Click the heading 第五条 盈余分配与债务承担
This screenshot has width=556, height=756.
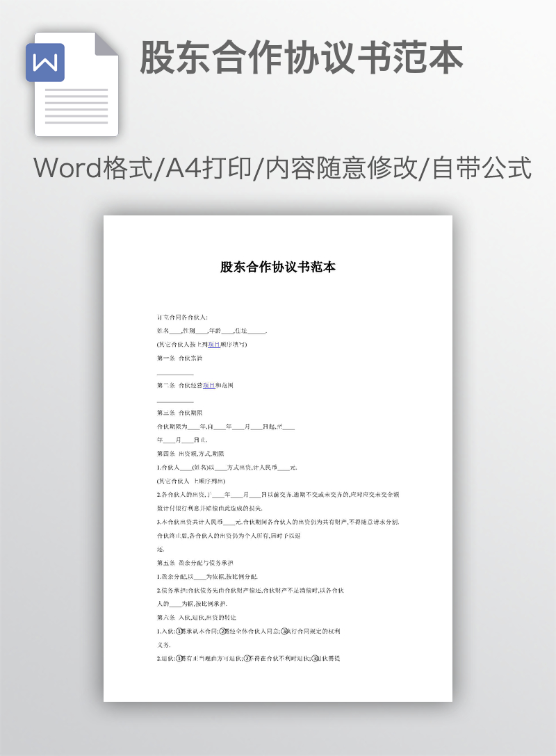(x=195, y=563)
